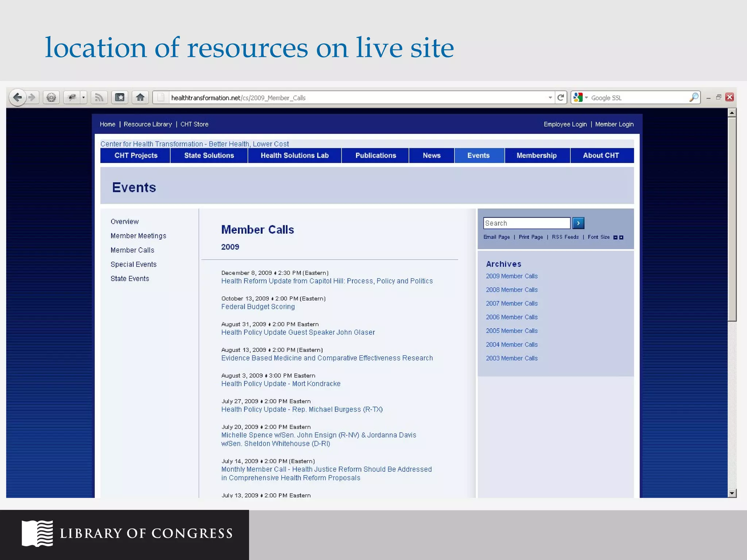Click the browser back arrow button

point(17,97)
